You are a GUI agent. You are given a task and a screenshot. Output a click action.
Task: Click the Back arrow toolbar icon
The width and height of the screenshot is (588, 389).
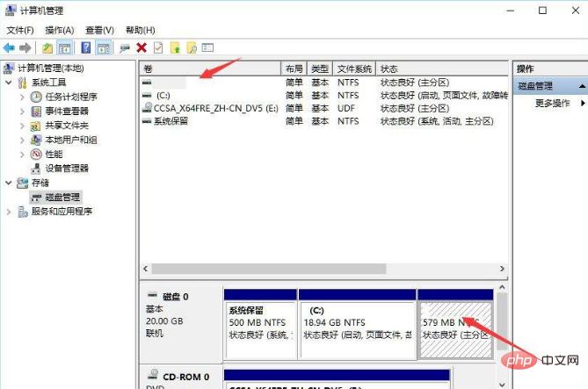click(9, 48)
